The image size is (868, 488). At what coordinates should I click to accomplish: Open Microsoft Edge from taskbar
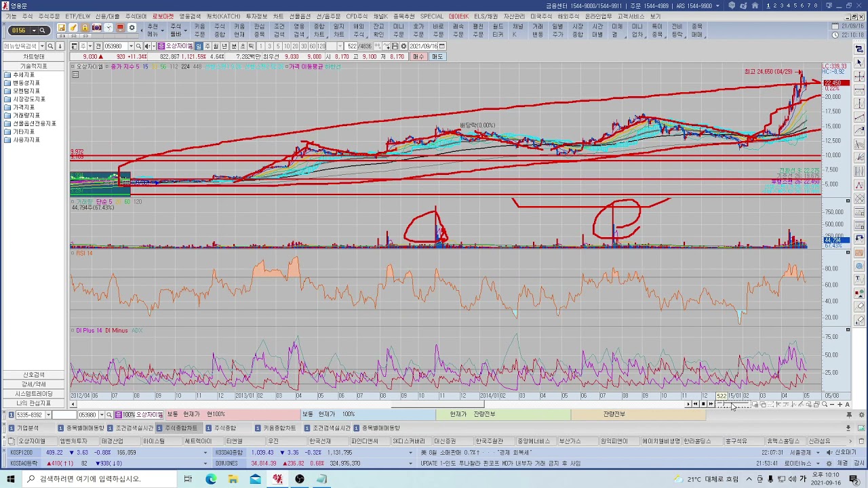211,479
